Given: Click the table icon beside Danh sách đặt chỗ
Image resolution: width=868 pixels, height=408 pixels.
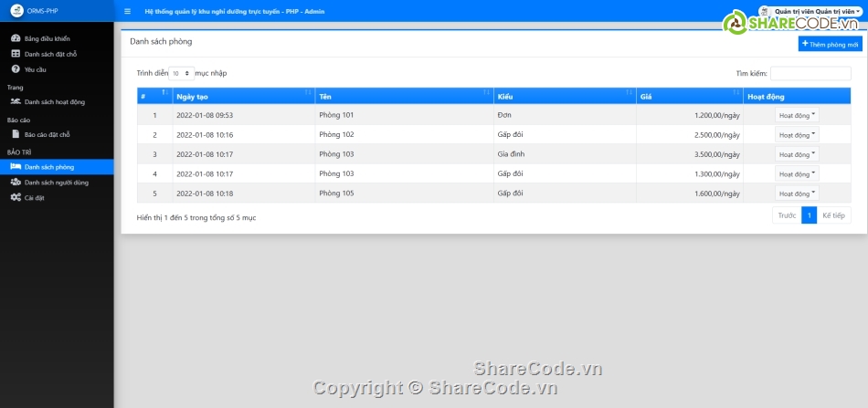Looking at the screenshot, I should tap(16, 54).
